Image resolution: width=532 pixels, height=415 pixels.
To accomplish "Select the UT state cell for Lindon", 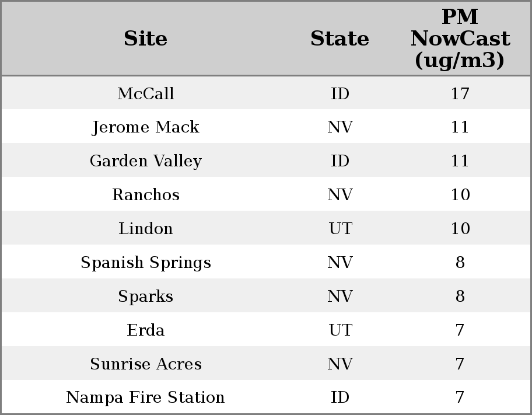I will (x=339, y=229).
